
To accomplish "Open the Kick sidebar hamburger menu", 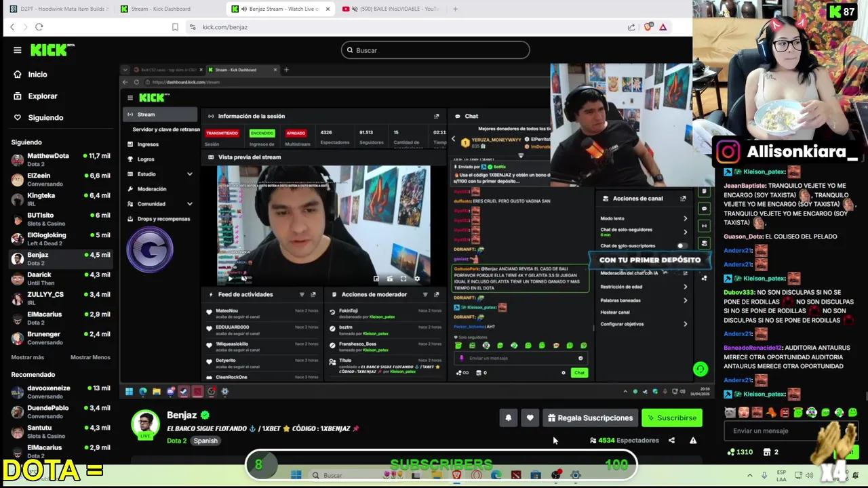I will [x=18, y=49].
